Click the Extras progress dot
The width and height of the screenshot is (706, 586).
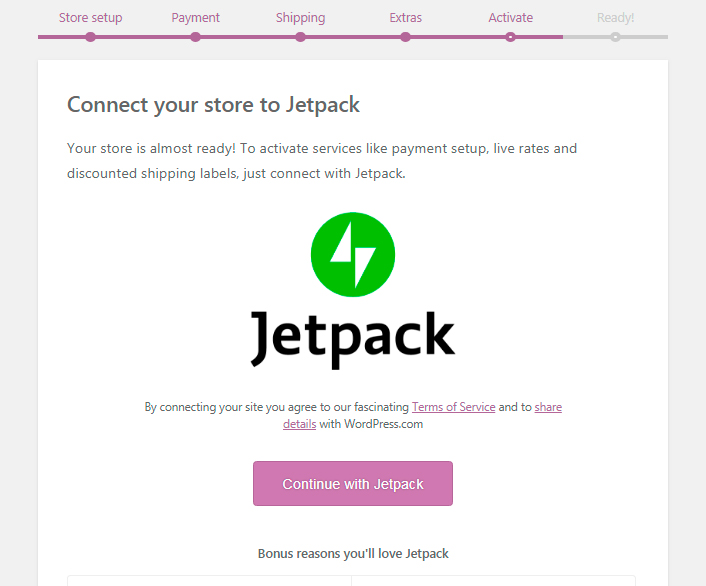(405, 37)
